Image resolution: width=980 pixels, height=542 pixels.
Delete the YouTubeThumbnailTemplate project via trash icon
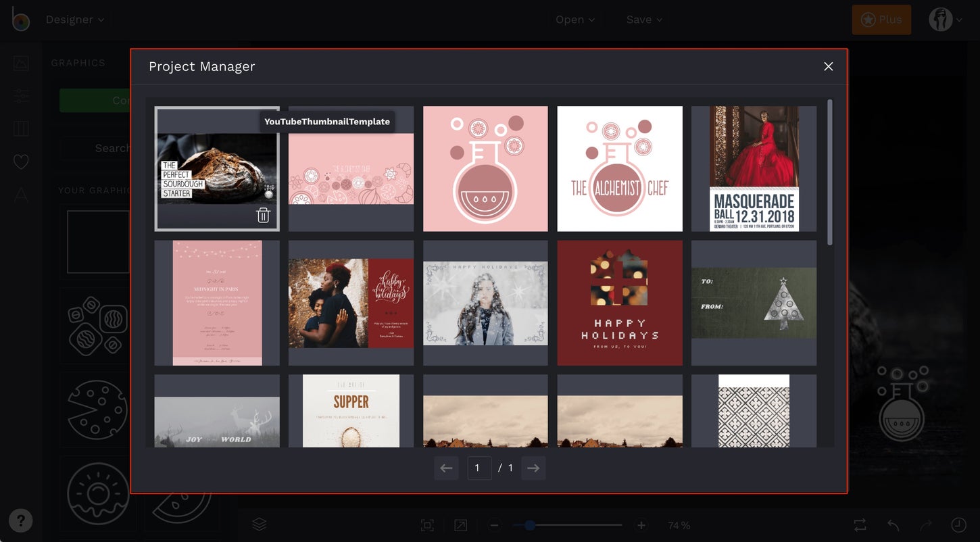264,214
